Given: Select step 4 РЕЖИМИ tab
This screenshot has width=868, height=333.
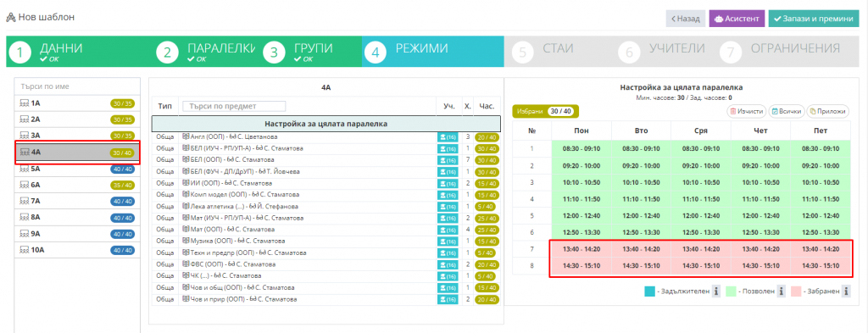Looking at the screenshot, I should tap(433, 52).
